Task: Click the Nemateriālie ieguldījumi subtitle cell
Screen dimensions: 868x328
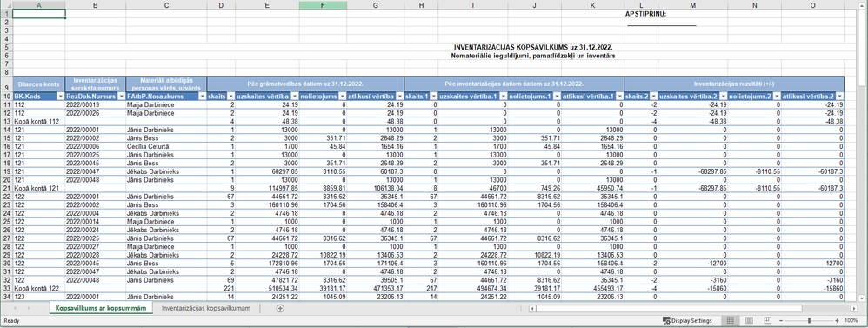Action: pyautogui.click(x=532, y=56)
